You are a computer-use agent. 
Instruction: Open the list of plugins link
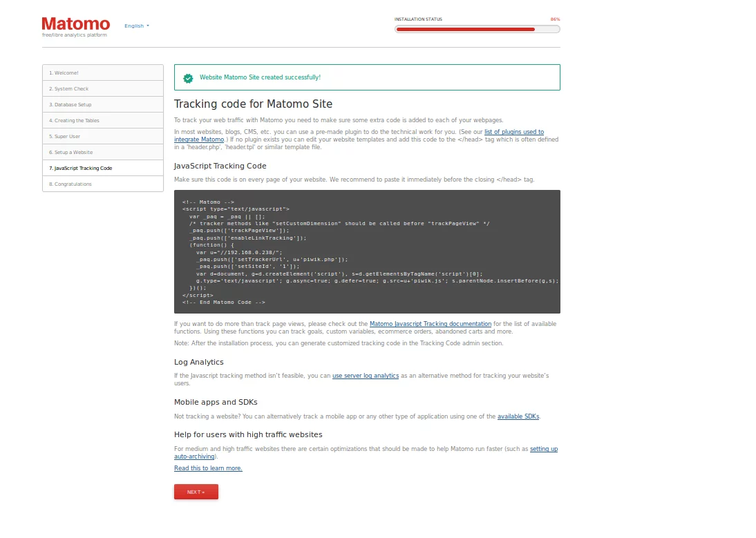514,132
